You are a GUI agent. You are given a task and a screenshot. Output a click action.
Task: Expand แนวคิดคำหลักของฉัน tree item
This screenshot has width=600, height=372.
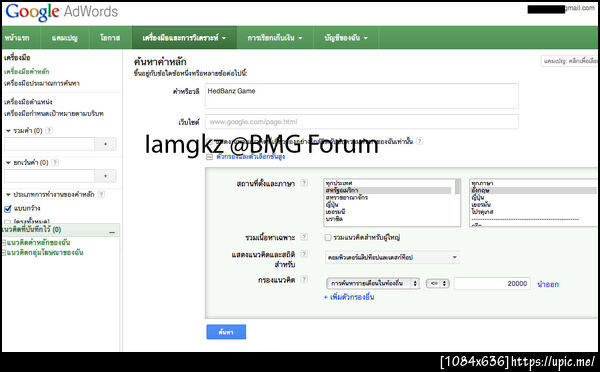(x=3, y=243)
